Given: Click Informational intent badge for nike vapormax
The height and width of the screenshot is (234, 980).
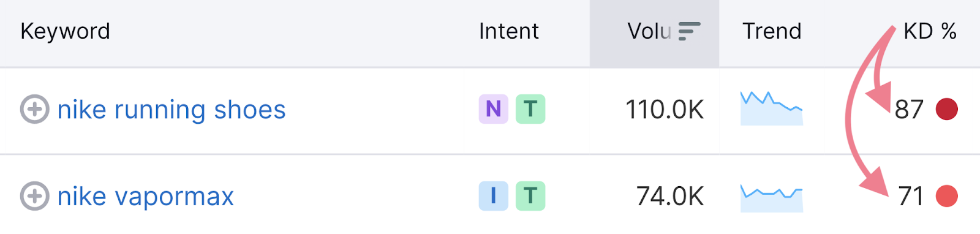Looking at the screenshot, I should [x=493, y=196].
